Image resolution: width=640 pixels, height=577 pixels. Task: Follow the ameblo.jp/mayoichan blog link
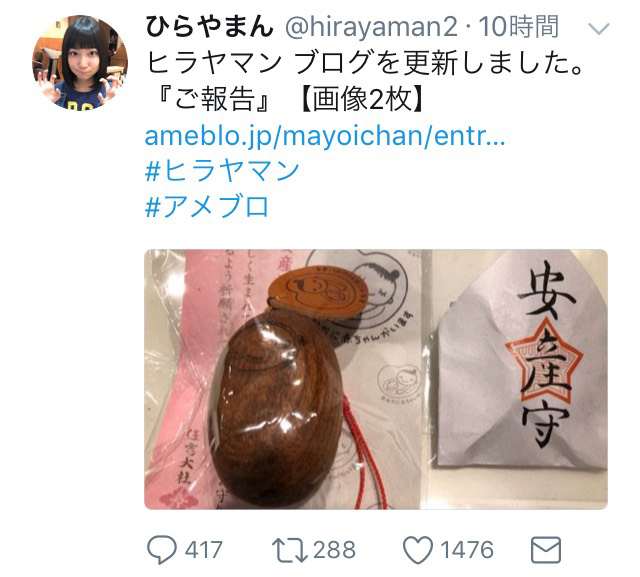coord(325,136)
